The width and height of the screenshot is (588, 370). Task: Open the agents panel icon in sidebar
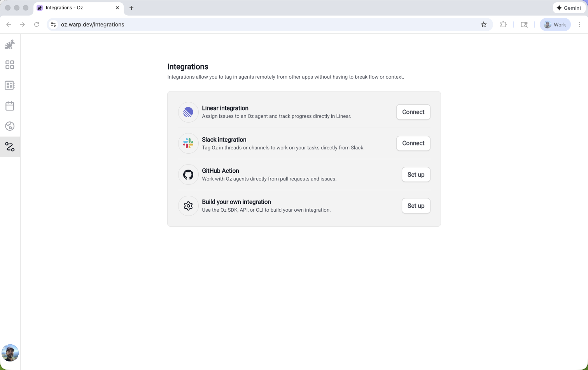pos(10,85)
